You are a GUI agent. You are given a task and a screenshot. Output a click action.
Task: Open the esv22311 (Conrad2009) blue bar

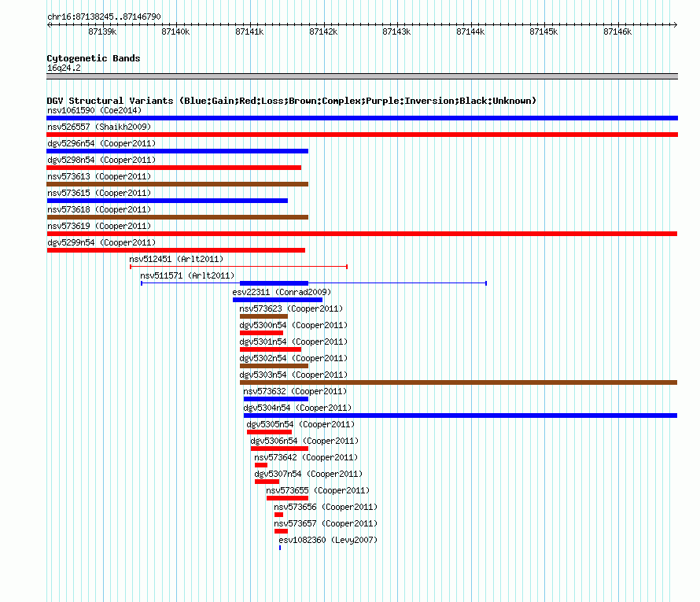click(x=278, y=300)
